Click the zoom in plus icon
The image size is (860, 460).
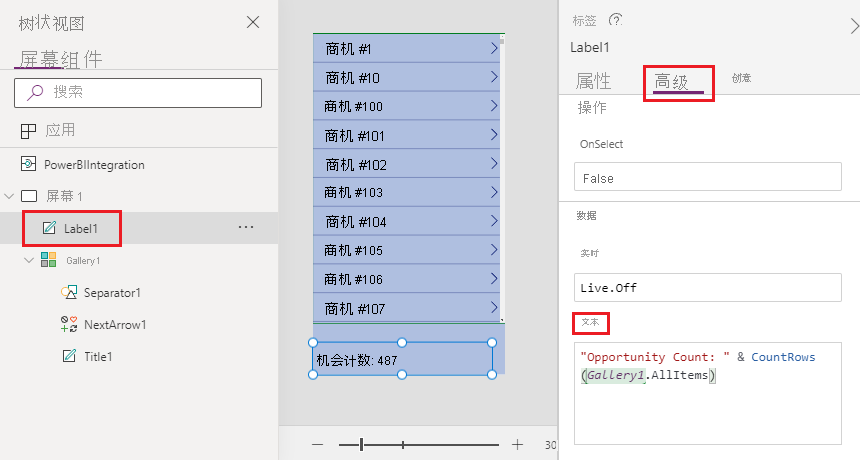pyautogui.click(x=517, y=445)
